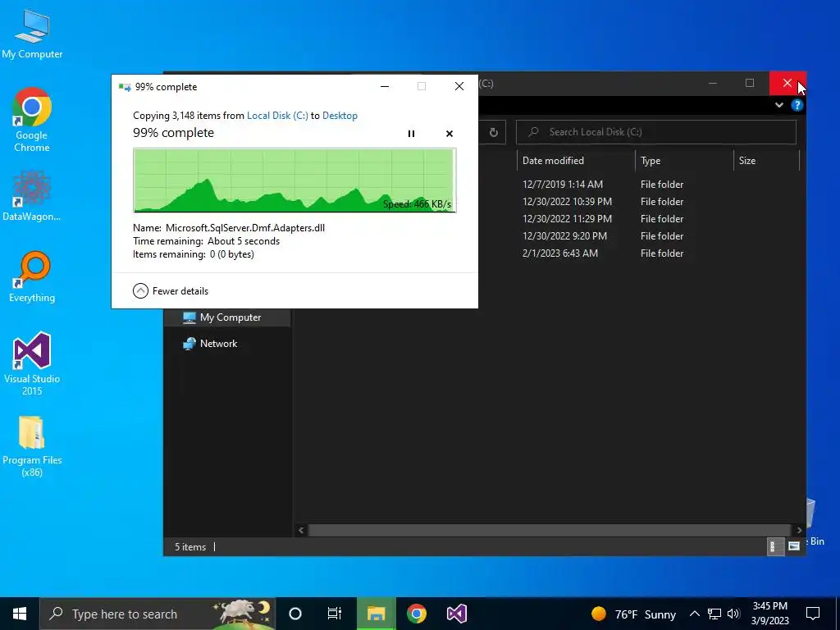The width and height of the screenshot is (840, 630).
Task: Cancel the copy with the small X
Action: click(450, 134)
